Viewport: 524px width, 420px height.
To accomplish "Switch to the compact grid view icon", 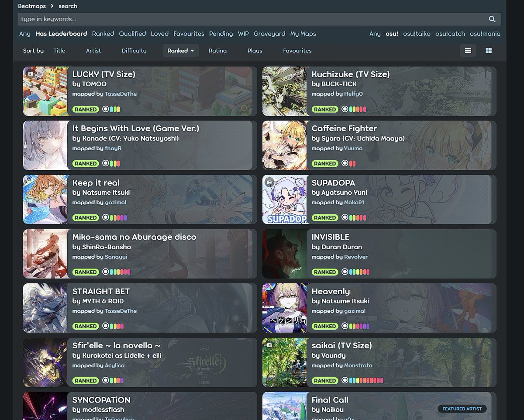I will (488, 50).
